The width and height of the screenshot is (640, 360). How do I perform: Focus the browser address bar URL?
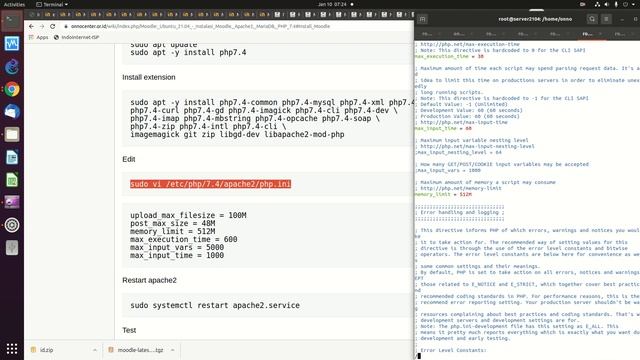[200, 26]
